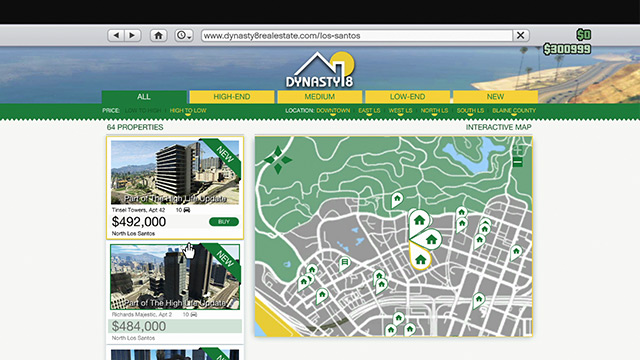Toggle the Blaine County location filter
Viewport: 640px width, 360px height.
tap(514, 111)
